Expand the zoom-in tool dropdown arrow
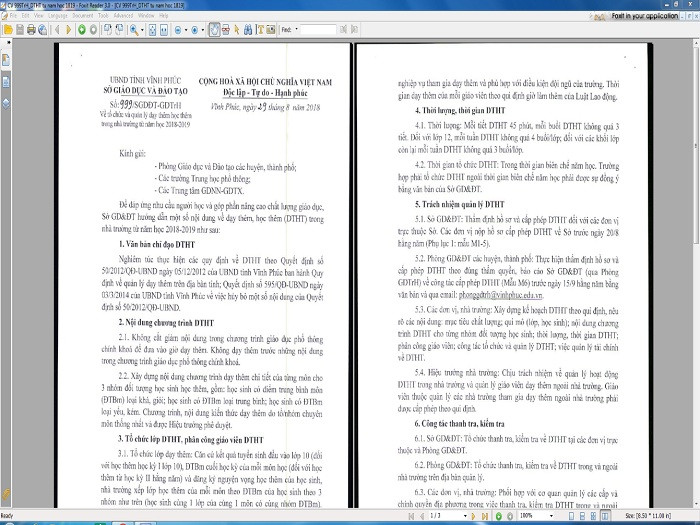700x525 pixels. (143, 30)
